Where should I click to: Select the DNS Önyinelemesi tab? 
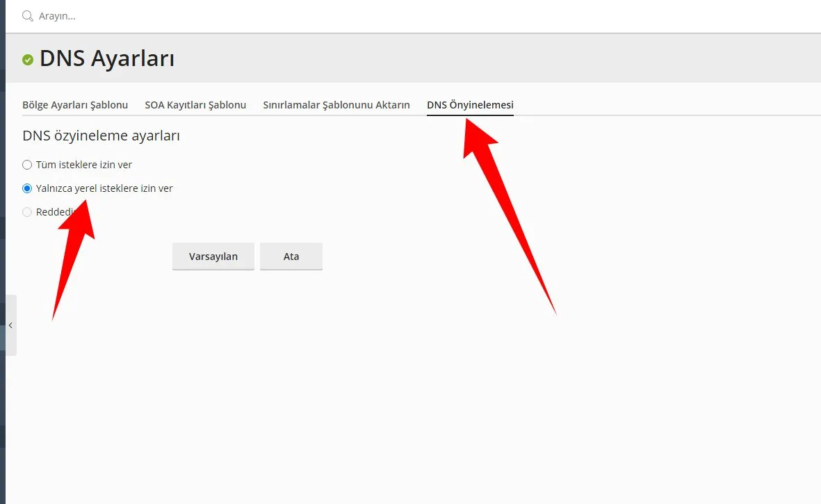pyautogui.click(x=470, y=105)
